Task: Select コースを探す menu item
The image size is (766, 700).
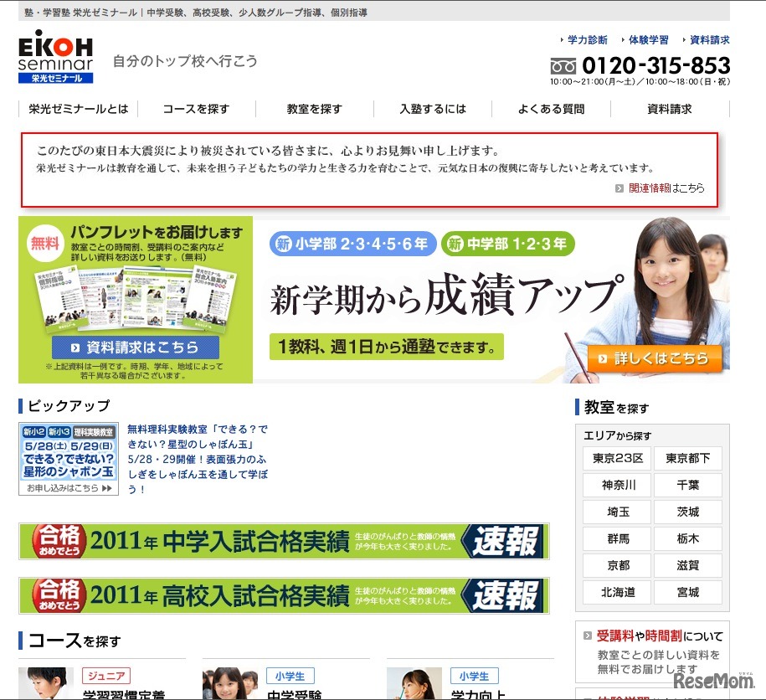Action: (197, 109)
